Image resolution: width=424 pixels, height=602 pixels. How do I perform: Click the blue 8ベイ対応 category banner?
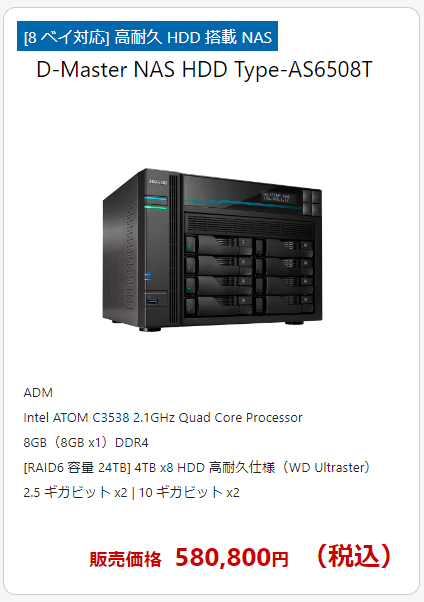tap(147, 36)
